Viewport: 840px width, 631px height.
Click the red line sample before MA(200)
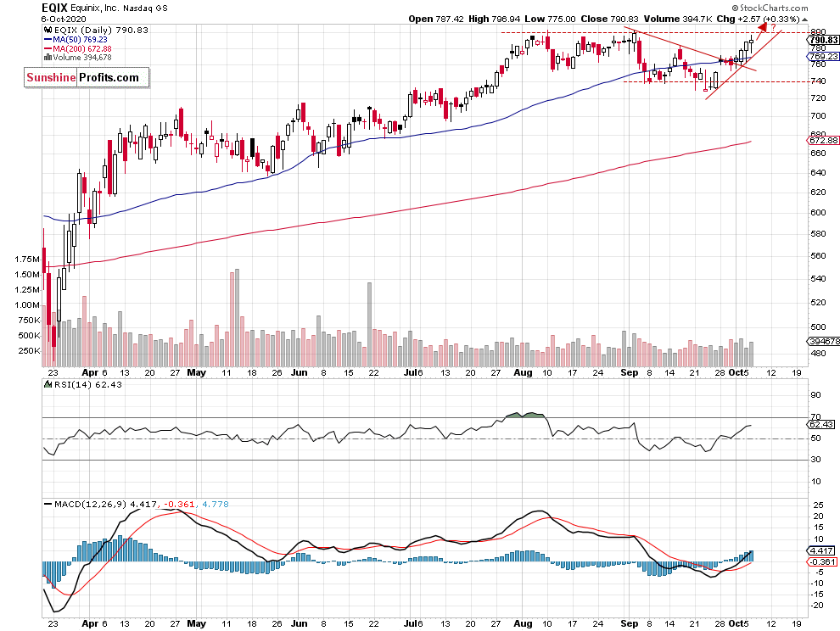tap(48, 48)
